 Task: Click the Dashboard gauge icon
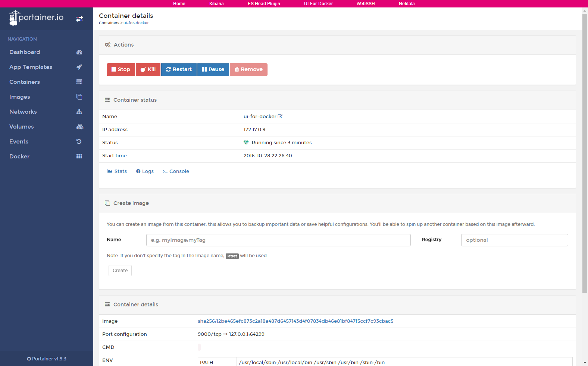(79, 52)
